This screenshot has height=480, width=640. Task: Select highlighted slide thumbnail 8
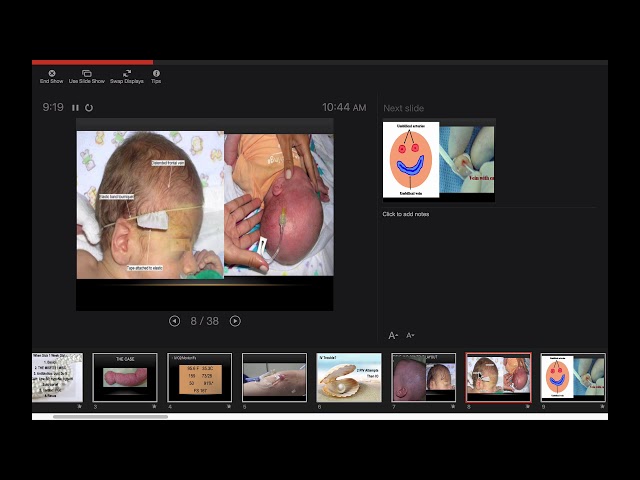coord(498,378)
